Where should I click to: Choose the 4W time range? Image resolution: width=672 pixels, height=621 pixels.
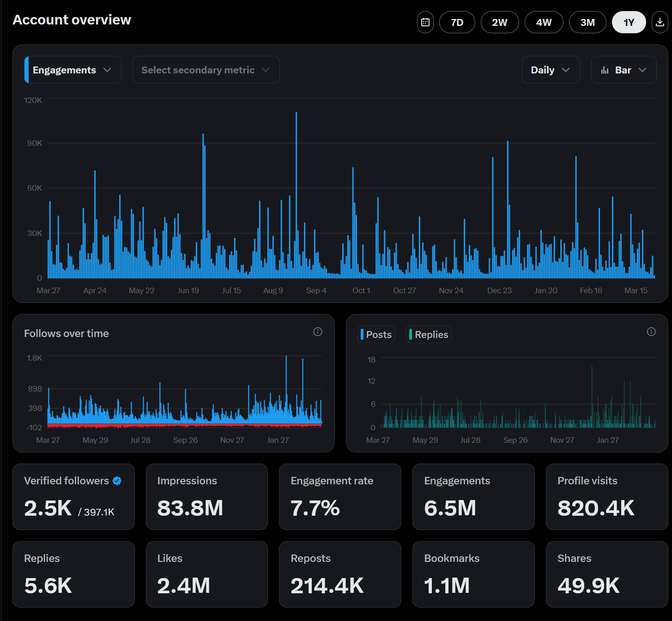pos(544,22)
